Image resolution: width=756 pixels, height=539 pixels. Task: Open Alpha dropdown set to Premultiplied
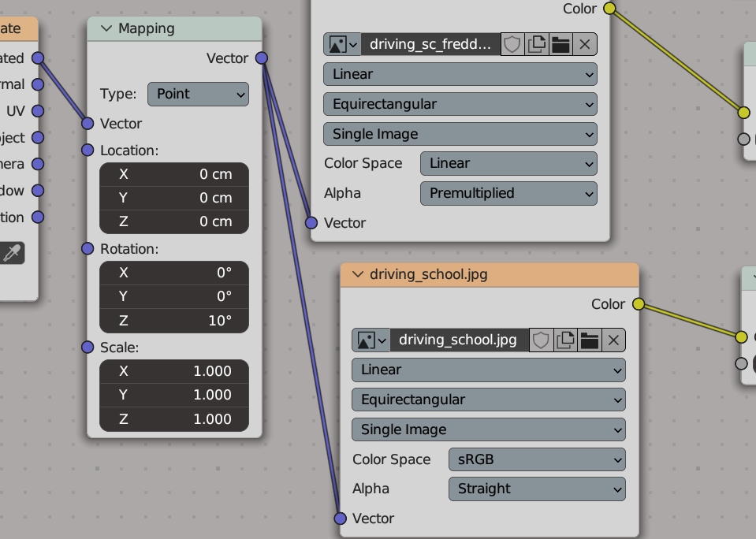pos(508,193)
